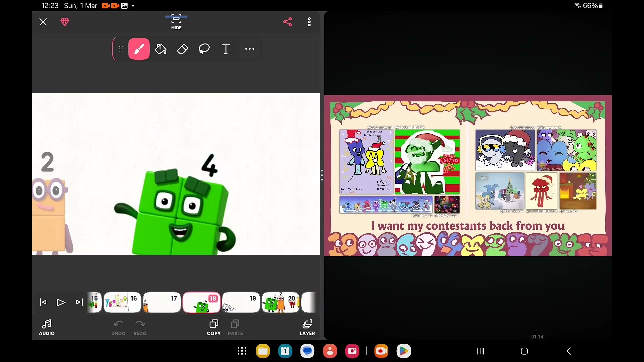Viewport: 644px width, 362px height.
Task: Show recent apps with the navigation button
Action: [x=480, y=351]
